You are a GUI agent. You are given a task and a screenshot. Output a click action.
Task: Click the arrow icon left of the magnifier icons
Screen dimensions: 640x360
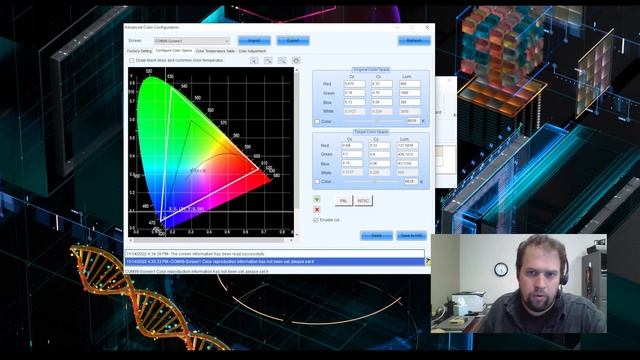click(254, 60)
